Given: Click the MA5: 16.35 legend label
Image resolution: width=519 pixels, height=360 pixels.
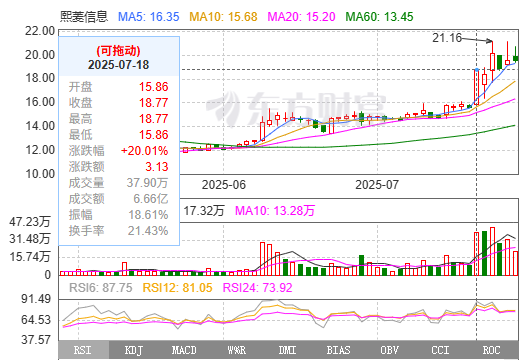Looking at the screenshot, I should click(x=149, y=17).
